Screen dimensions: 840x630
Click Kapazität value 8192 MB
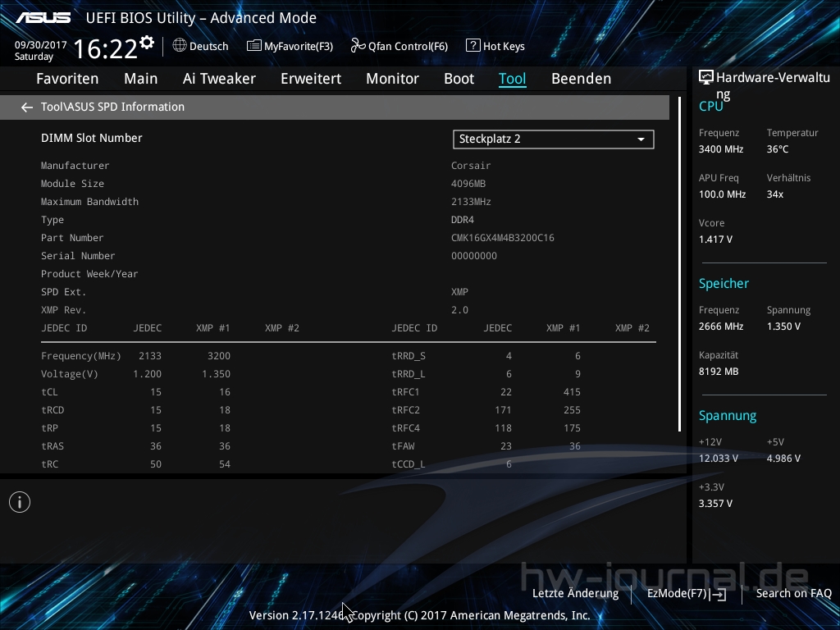(x=719, y=372)
